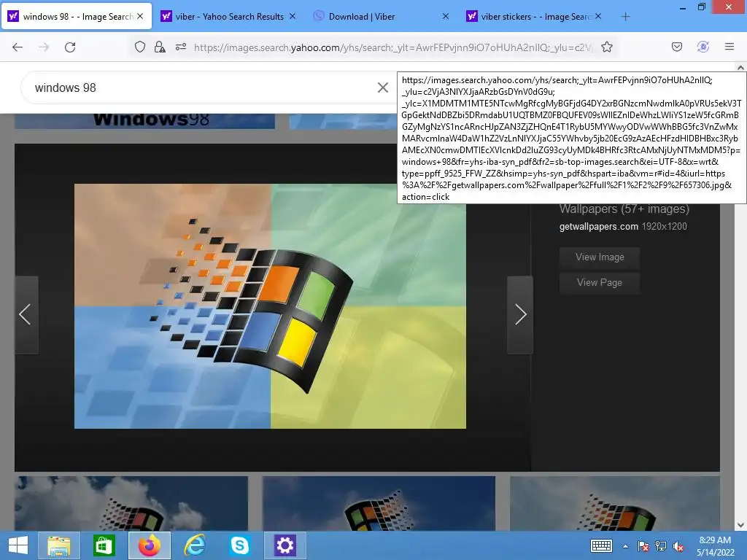Screen dimensions: 747x560
Task: Open File Explorer from taskbar
Action: pyautogui.click(x=58, y=545)
